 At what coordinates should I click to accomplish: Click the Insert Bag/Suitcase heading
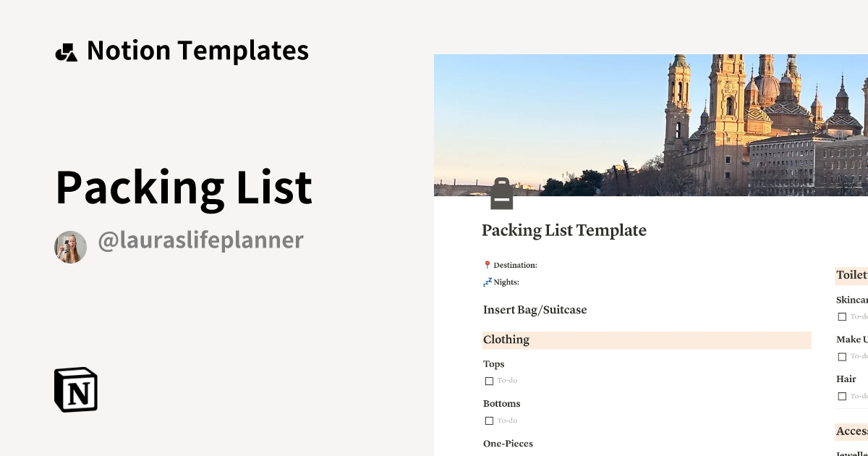pos(535,310)
